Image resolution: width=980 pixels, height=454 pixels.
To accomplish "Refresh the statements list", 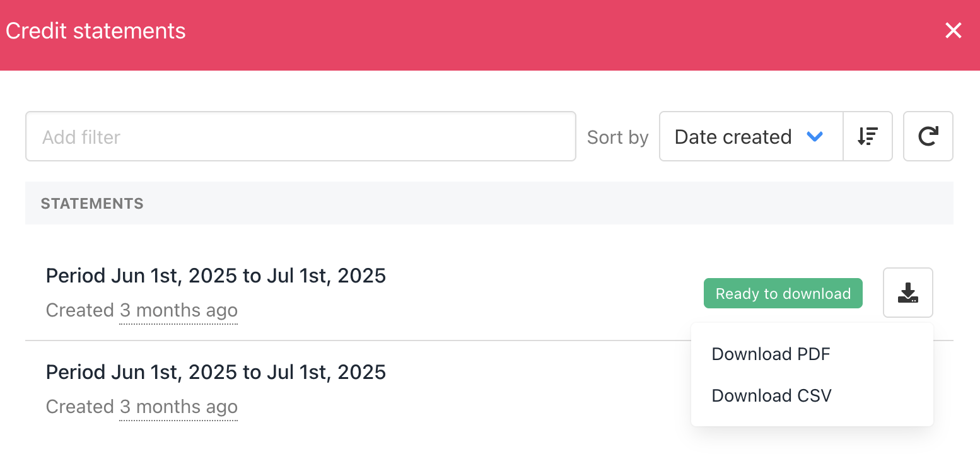I will pos(928,136).
